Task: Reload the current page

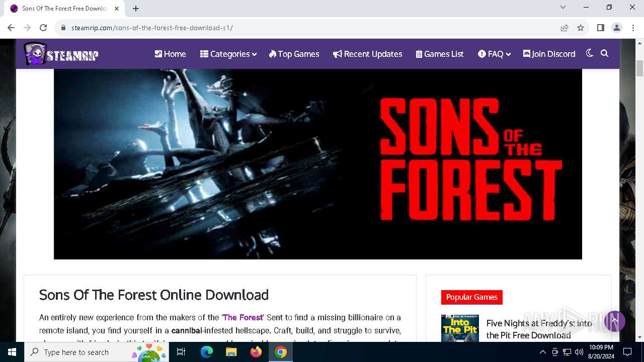Action: [x=43, y=28]
